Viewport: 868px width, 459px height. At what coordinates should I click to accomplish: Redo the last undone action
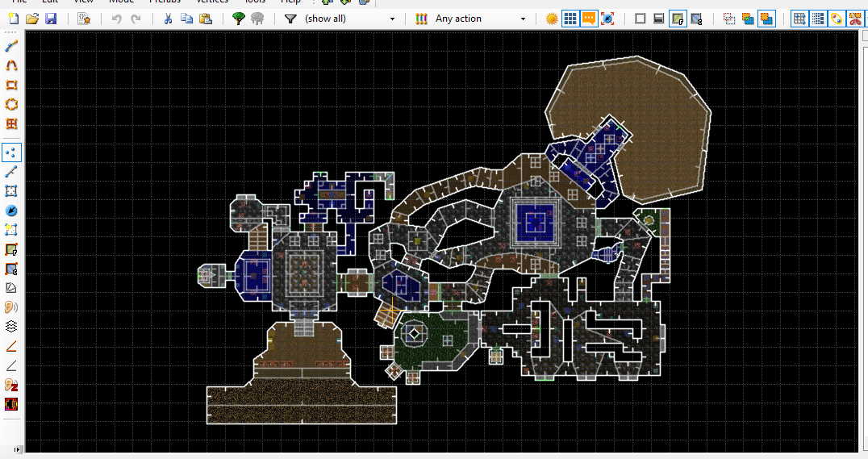[136, 19]
